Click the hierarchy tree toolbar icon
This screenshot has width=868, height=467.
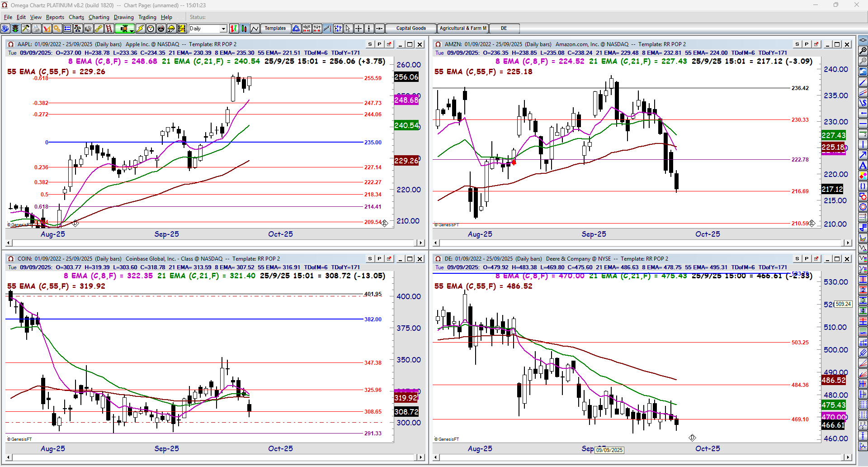[x=78, y=29]
